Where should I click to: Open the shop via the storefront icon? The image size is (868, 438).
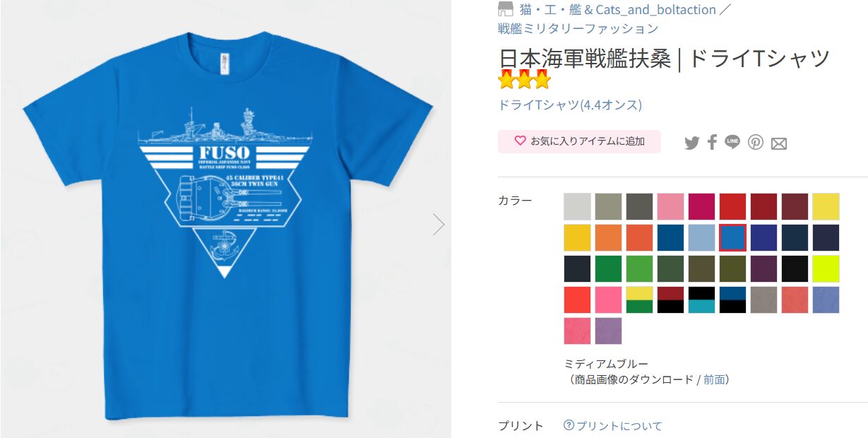505,9
